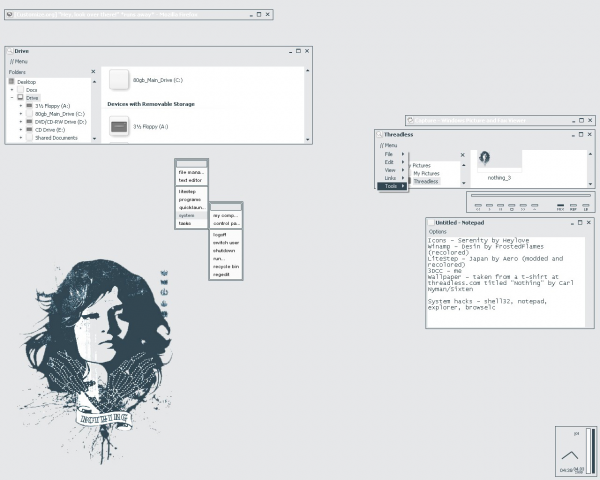Viewport: 600px width, 480px height.
Task: Close the folders pane in the Threadless window
Action: click(x=463, y=155)
